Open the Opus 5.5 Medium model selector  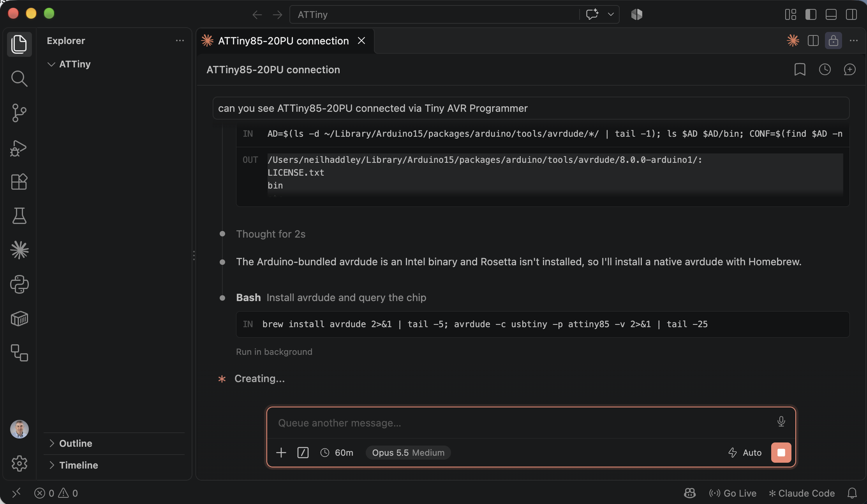pos(408,453)
